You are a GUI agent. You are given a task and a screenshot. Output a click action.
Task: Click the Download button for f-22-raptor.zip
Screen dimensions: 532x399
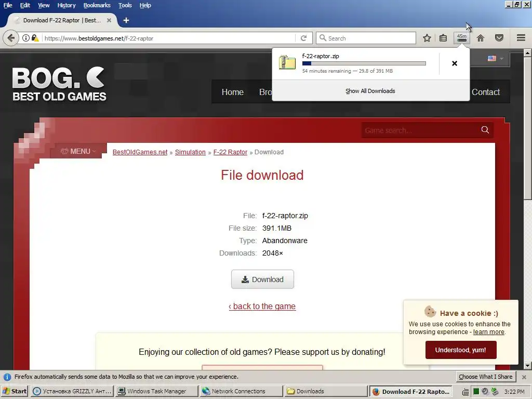[x=262, y=279]
